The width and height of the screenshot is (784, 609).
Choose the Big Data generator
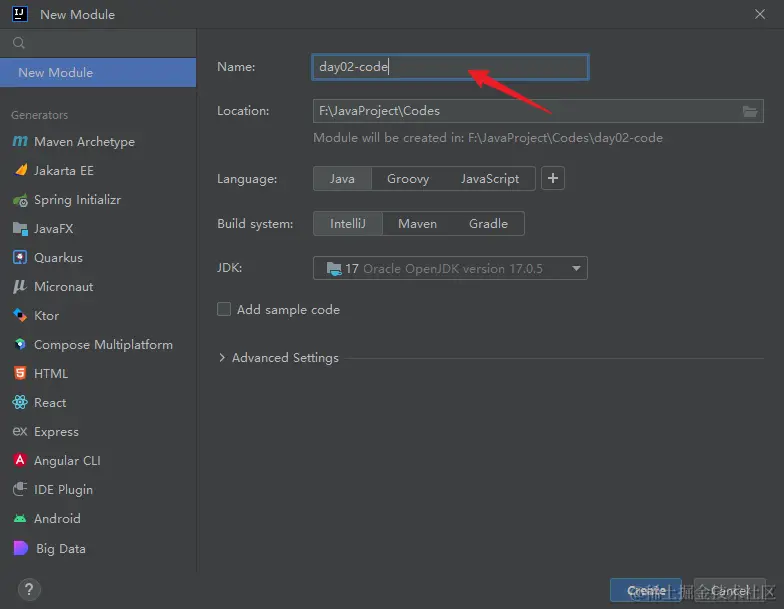pyautogui.click(x=49, y=548)
